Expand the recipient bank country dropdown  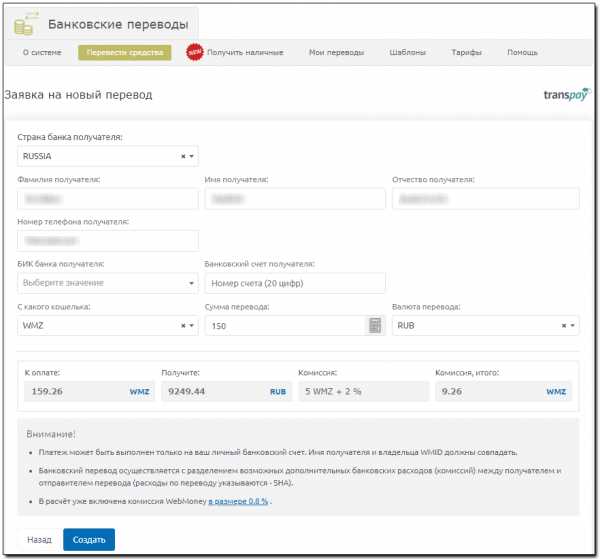pyautogui.click(x=192, y=157)
